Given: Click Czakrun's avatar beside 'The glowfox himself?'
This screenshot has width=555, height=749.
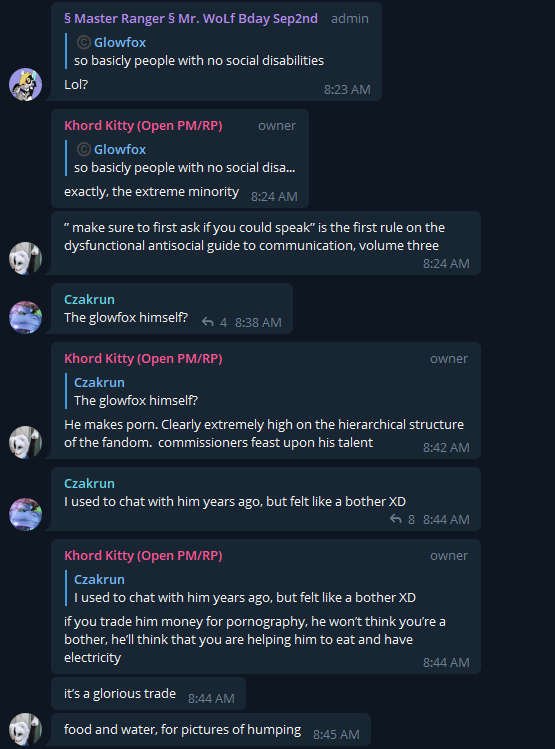Looking at the screenshot, I should 25,317.
